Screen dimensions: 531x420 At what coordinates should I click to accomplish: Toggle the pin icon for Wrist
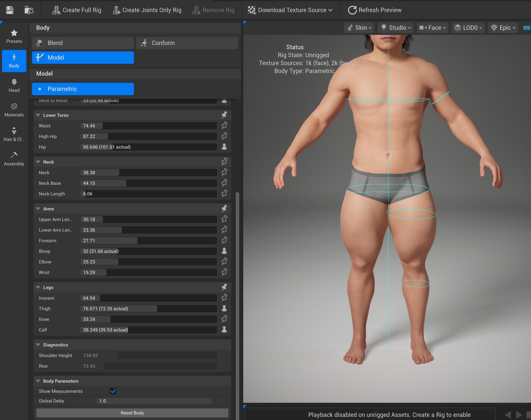(224, 272)
